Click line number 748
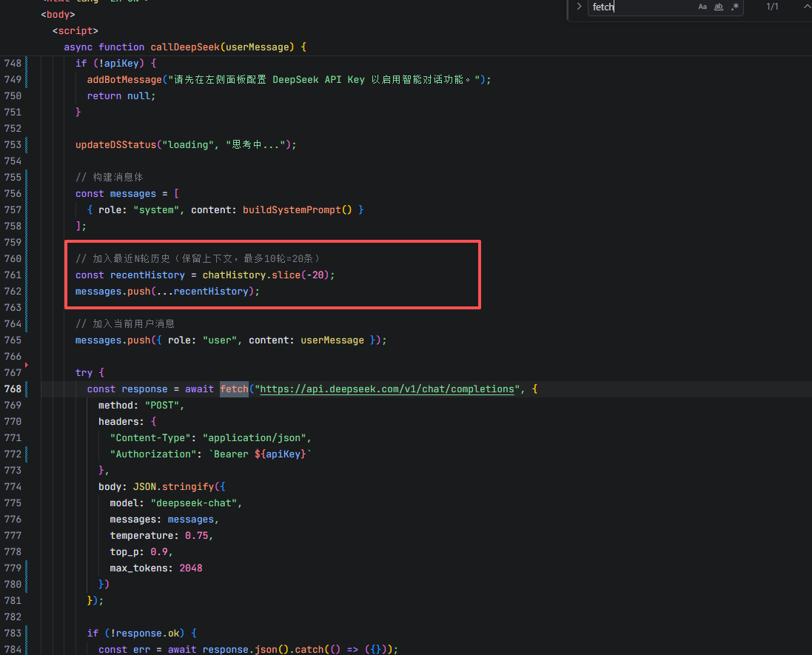 coord(13,63)
